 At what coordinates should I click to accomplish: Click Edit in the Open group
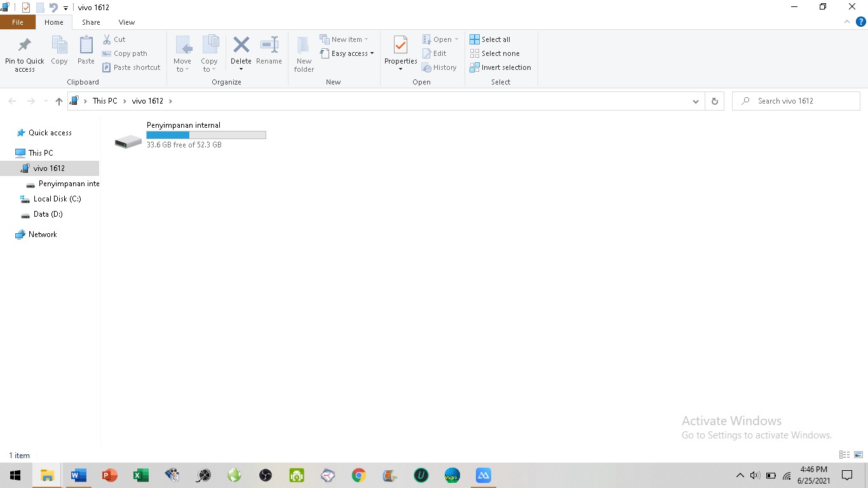pos(434,53)
